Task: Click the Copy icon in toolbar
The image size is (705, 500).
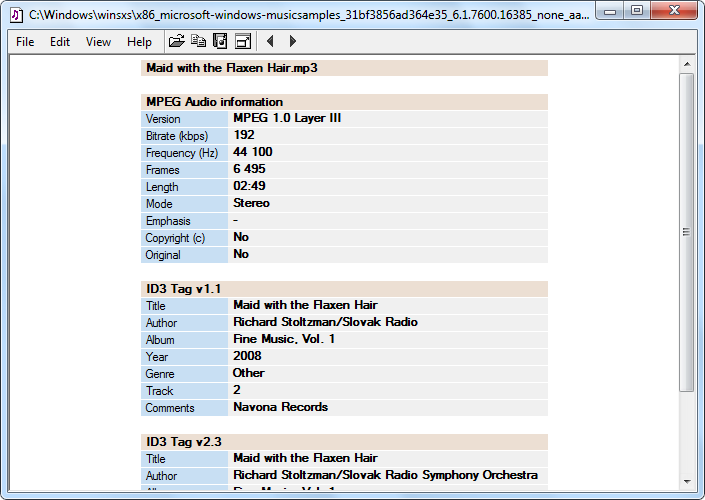Action: click(198, 41)
